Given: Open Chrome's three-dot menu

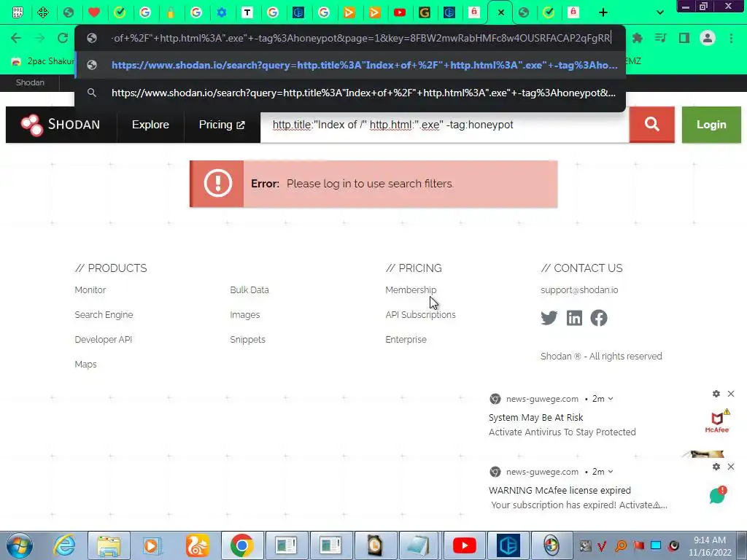Looking at the screenshot, I should pyautogui.click(x=731, y=38).
